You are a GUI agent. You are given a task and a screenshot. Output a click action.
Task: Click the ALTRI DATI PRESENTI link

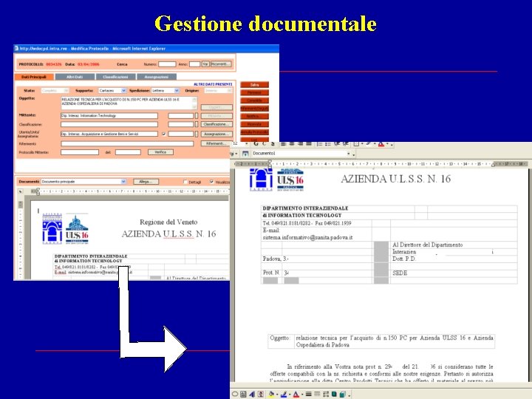point(213,84)
